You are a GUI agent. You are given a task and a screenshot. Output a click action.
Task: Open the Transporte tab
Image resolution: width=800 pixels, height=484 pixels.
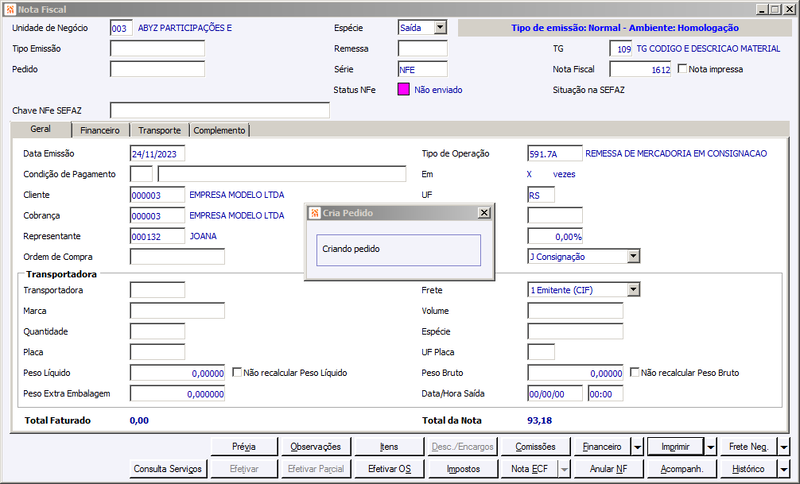[159, 131]
